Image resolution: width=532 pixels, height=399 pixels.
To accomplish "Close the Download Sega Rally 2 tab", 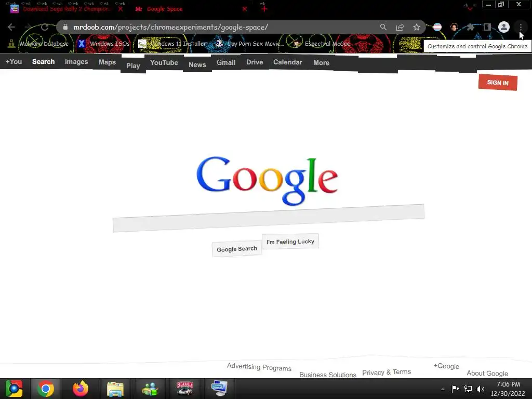I will (121, 9).
